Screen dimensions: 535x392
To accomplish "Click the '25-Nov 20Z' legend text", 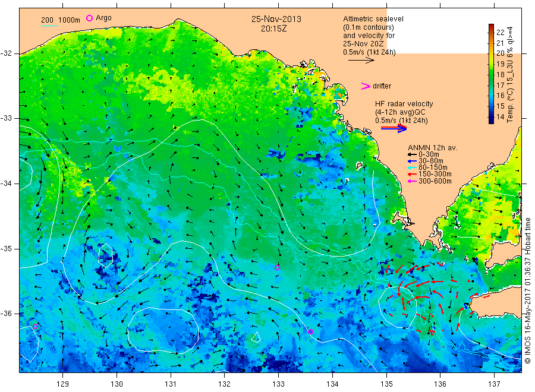I will point(363,43).
